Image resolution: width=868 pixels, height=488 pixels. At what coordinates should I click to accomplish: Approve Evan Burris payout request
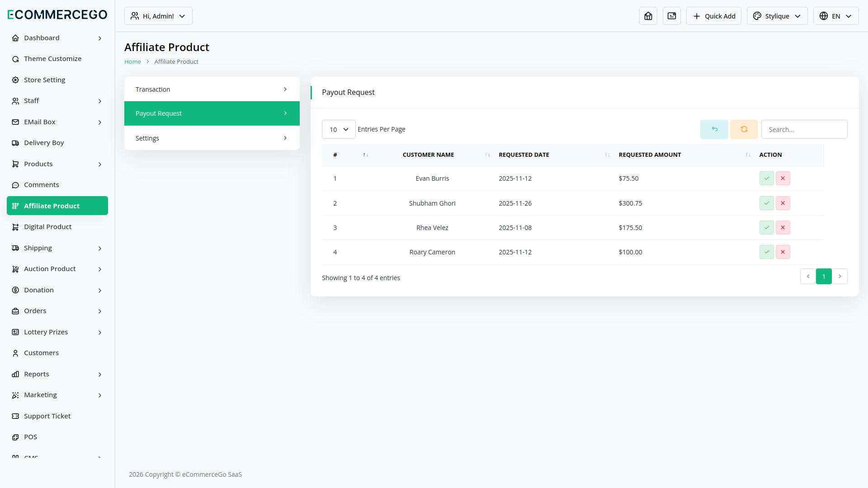[x=766, y=178]
